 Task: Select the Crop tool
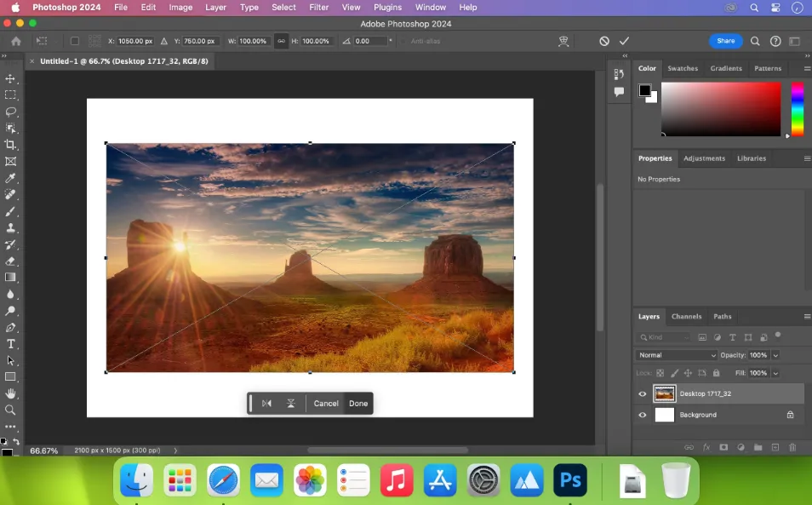point(10,145)
